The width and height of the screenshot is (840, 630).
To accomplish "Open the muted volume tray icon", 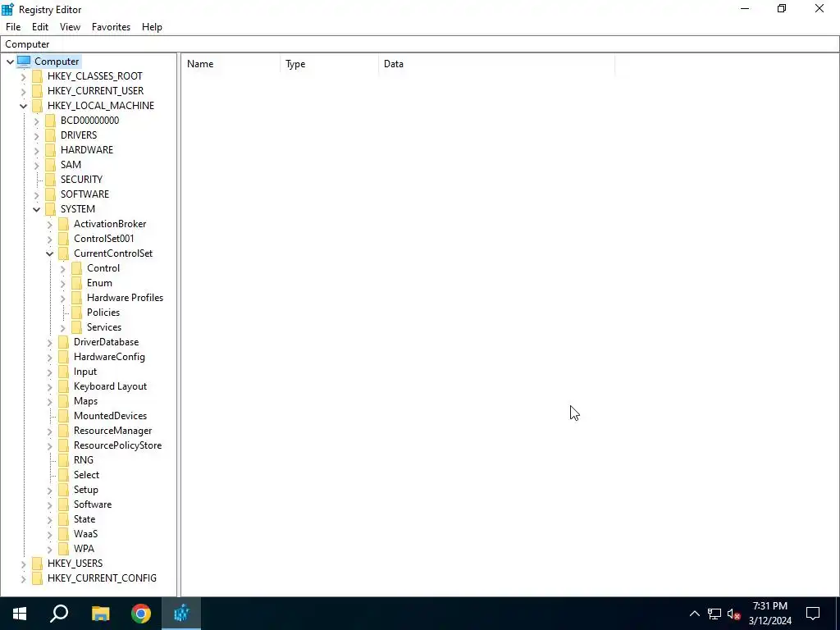I will click(x=734, y=614).
